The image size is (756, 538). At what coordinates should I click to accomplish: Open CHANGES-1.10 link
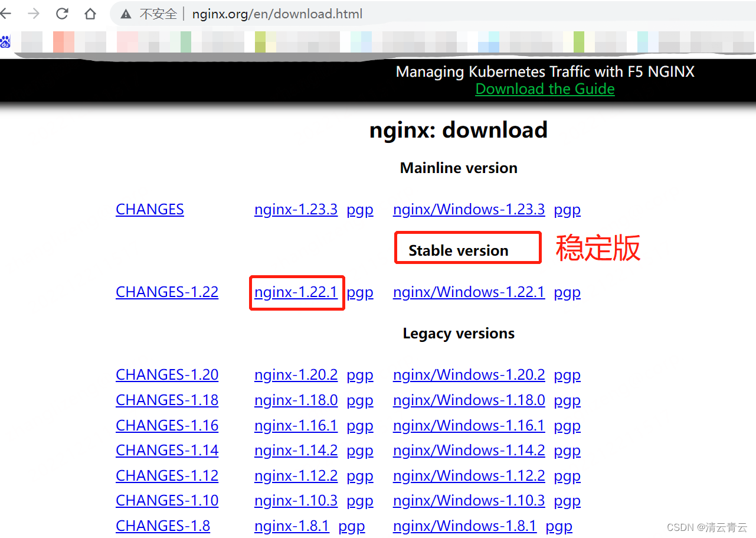click(x=167, y=501)
